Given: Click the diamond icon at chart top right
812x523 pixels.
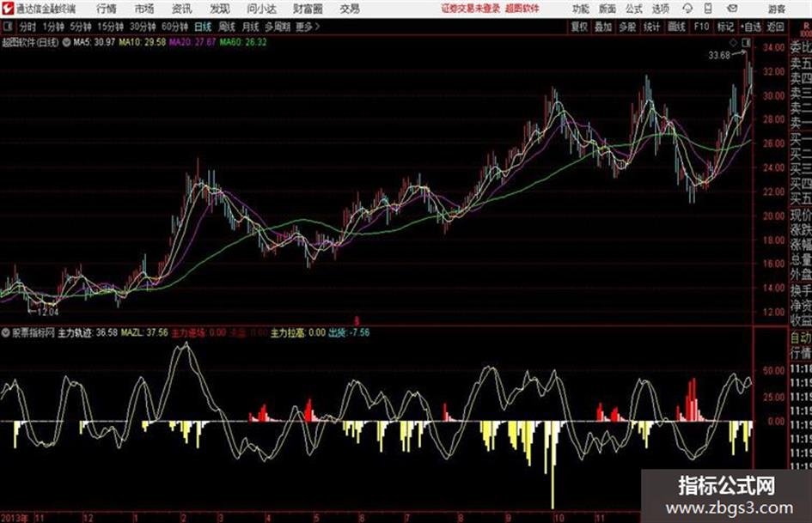Looking at the screenshot, I should click(x=733, y=43).
